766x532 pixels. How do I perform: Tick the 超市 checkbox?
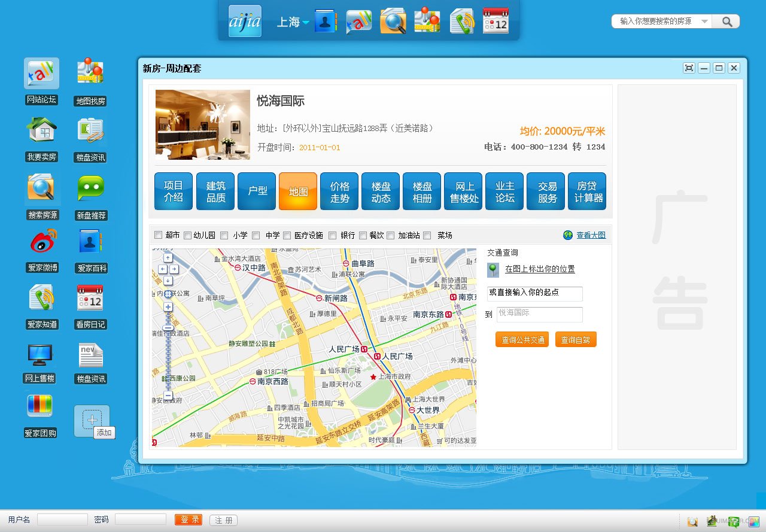[x=159, y=235]
